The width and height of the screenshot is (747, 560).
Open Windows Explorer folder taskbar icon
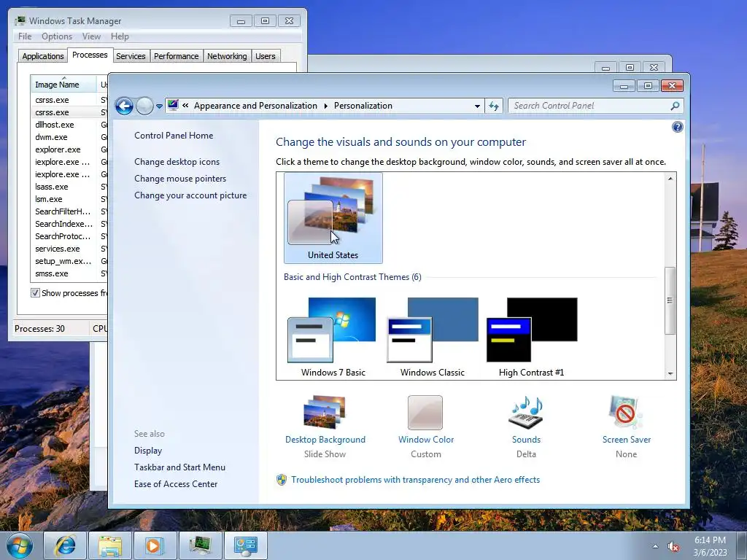click(x=110, y=545)
